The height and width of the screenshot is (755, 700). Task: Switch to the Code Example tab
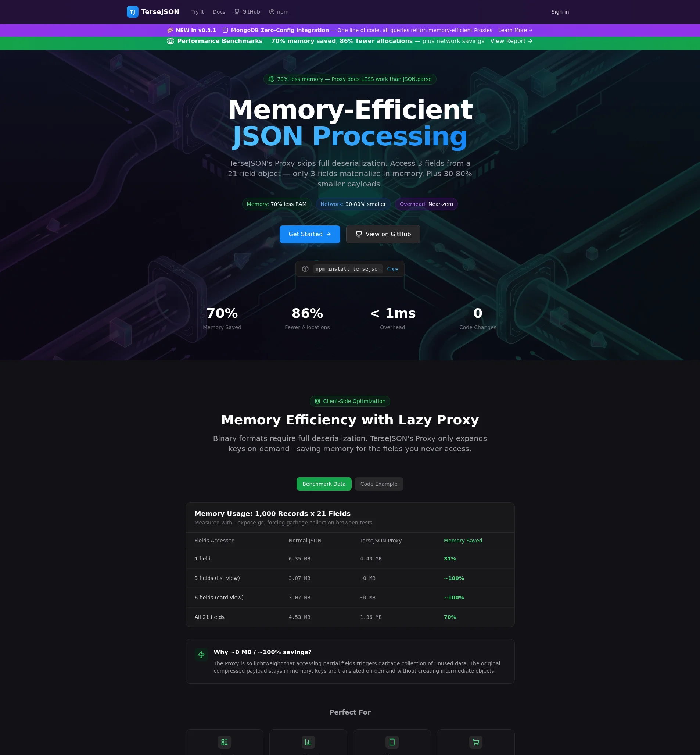pyautogui.click(x=378, y=484)
